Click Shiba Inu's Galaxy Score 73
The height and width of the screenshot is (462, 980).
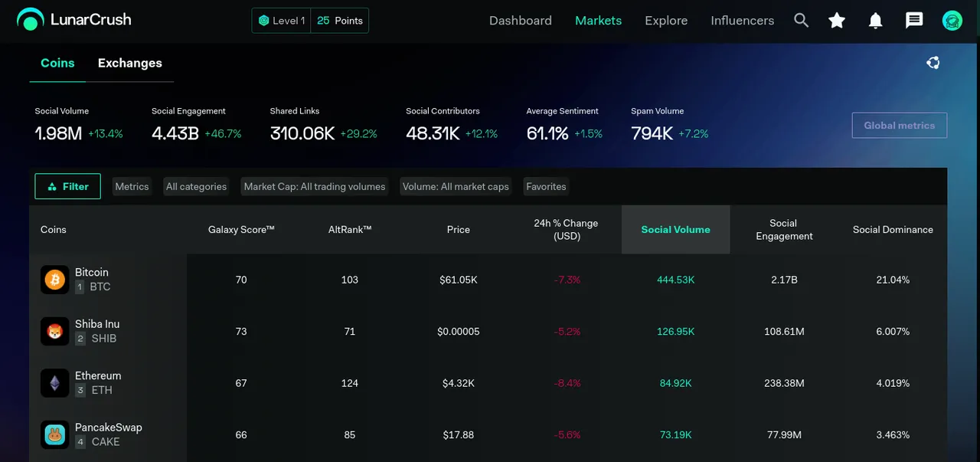(241, 332)
